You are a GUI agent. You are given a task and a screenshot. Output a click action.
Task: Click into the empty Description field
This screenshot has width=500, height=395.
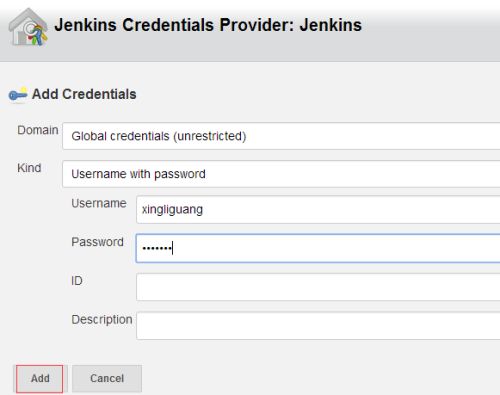click(318, 326)
